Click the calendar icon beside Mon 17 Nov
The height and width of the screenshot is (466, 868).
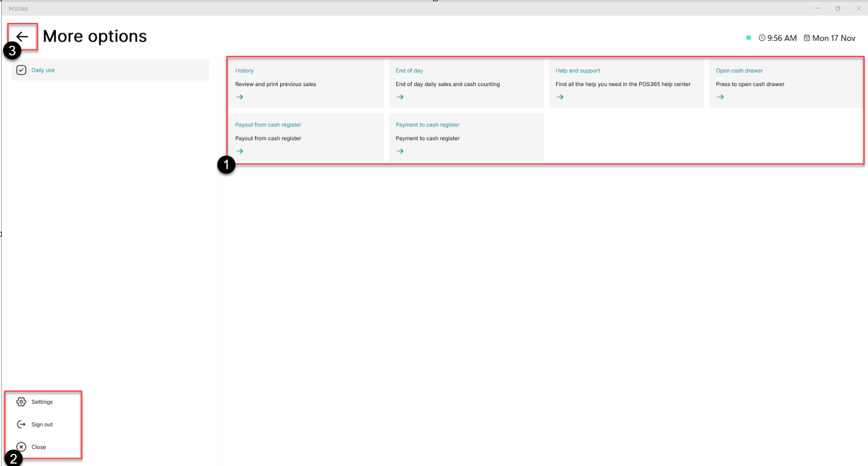click(x=807, y=38)
